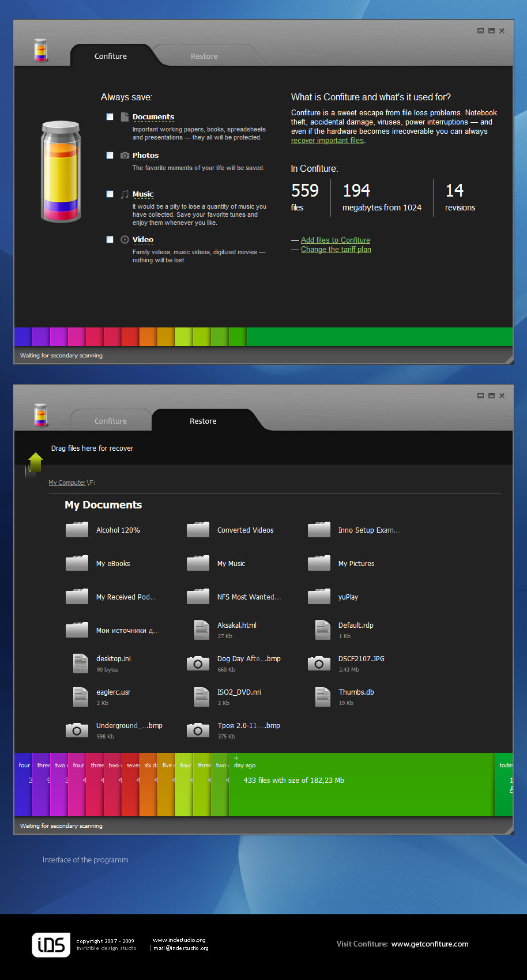Select the My eBooks folder icon
This screenshot has height=980, width=527.
tap(77, 563)
